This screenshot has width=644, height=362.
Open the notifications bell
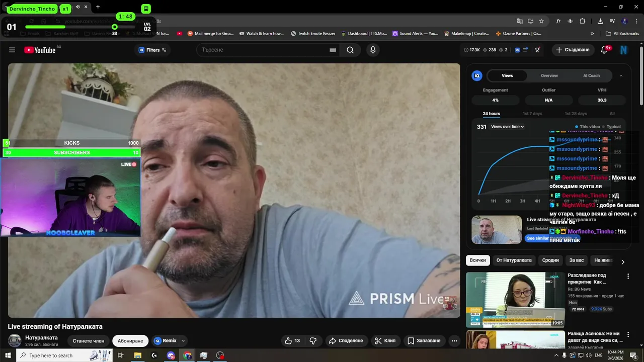pyautogui.click(x=605, y=50)
